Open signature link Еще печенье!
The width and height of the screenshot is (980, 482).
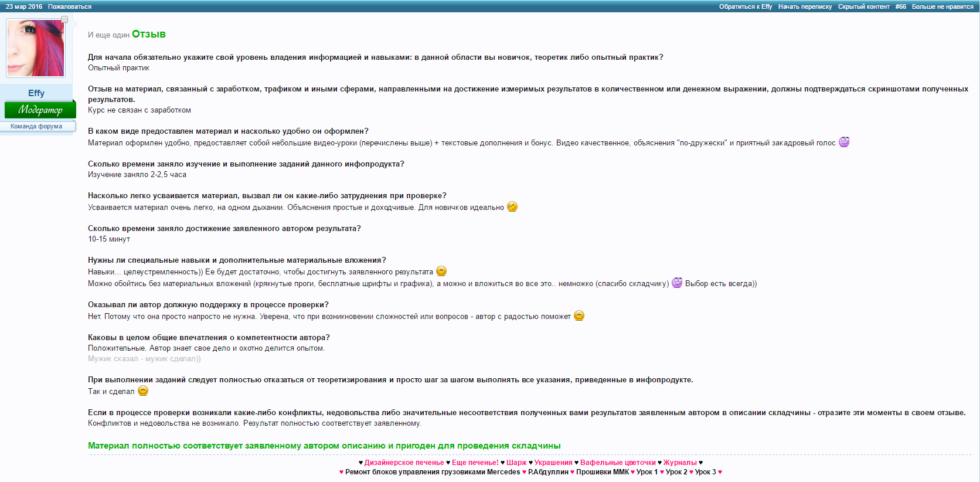(475, 463)
